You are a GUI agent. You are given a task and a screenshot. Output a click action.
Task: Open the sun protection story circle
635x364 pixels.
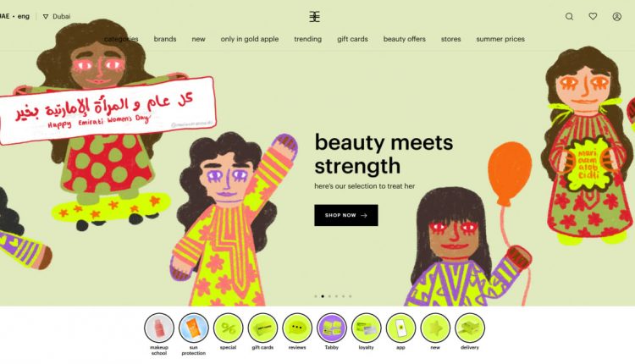pos(194,328)
